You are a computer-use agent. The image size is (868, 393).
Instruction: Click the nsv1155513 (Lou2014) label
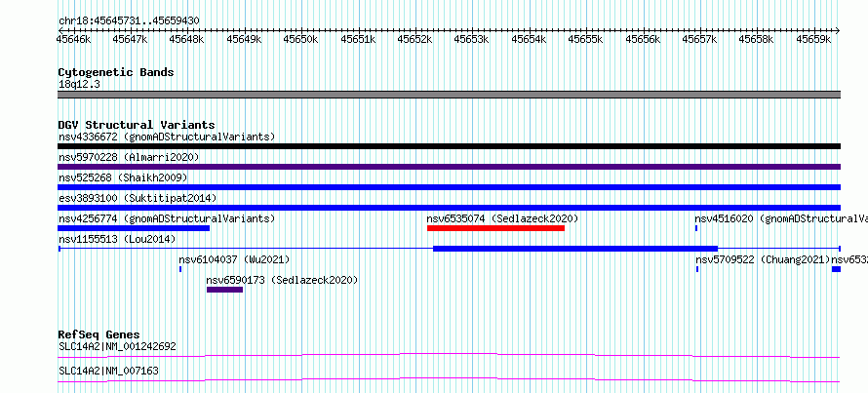pyautogui.click(x=117, y=239)
